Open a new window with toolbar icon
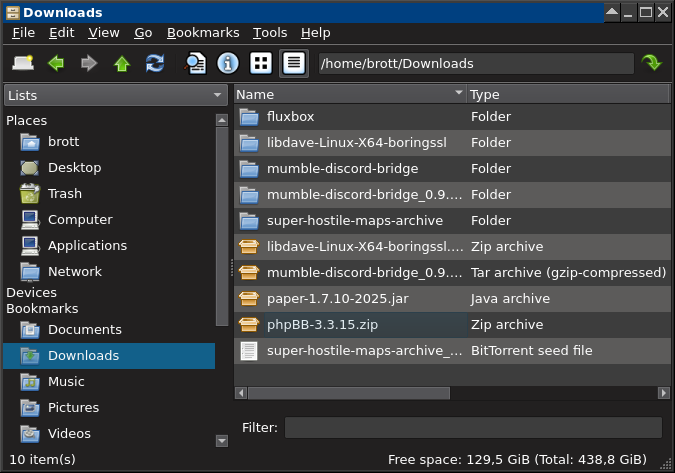Screen dimensions: 675x473 tap(23, 63)
